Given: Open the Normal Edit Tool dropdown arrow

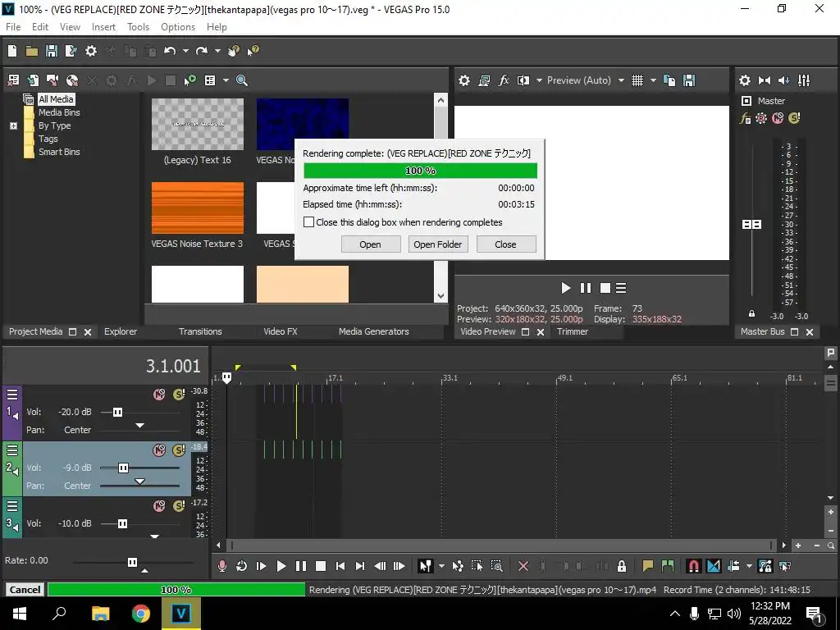Looking at the screenshot, I should [x=441, y=566].
